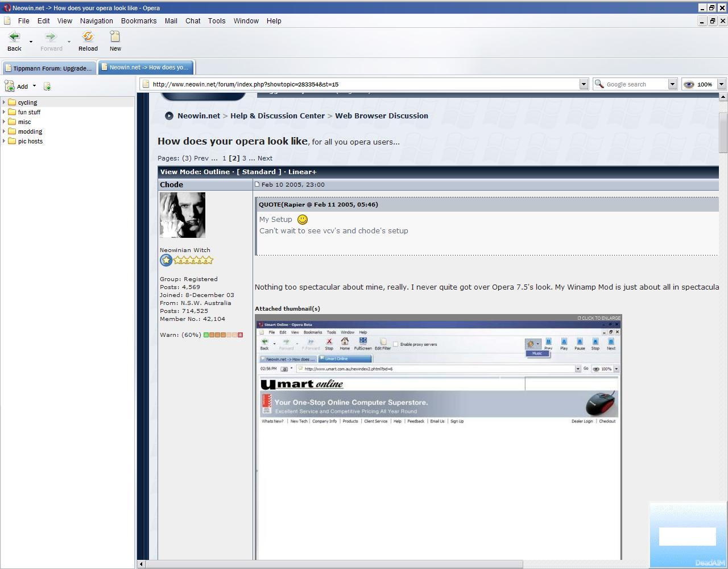Open the Chode user profile link
Image resolution: width=728 pixels, height=569 pixels.
pos(171,184)
